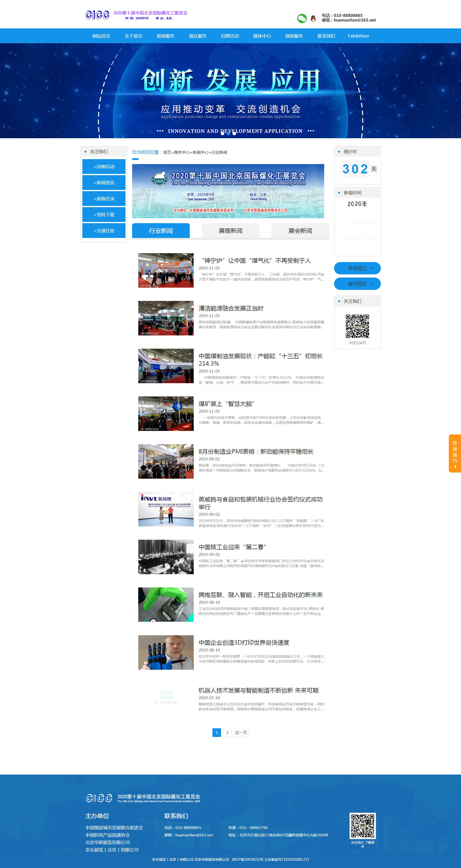Open the 煤矿装上"智慧大脑" article thumbnail
Viewport: 461px width, 868px height.
click(166, 413)
